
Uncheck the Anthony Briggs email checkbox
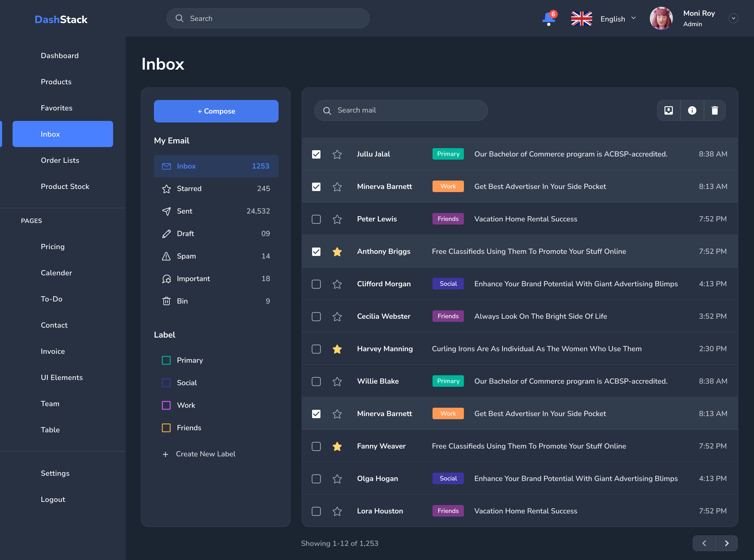click(x=316, y=251)
